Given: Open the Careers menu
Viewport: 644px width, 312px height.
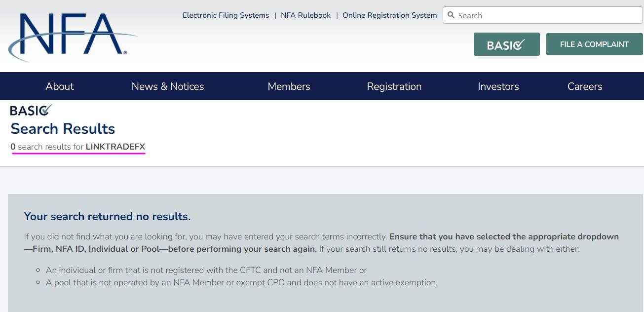Looking at the screenshot, I should [585, 86].
